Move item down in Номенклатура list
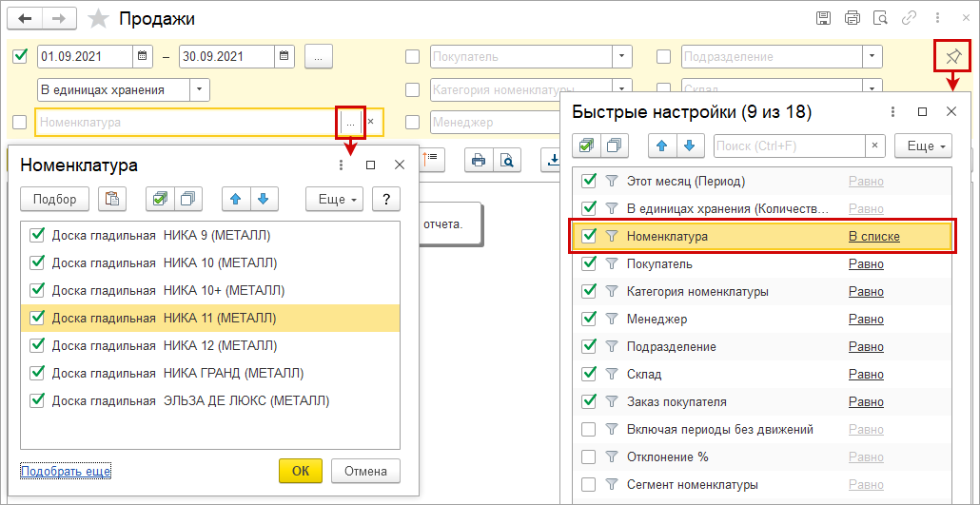Image resolution: width=980 pixels, height=505 pixels. click(264, 199)
